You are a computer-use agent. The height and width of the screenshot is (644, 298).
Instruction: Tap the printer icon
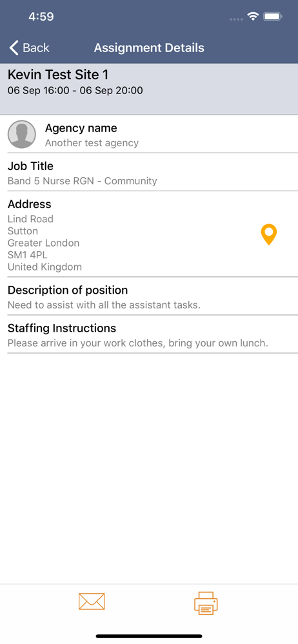pos(206,603)
